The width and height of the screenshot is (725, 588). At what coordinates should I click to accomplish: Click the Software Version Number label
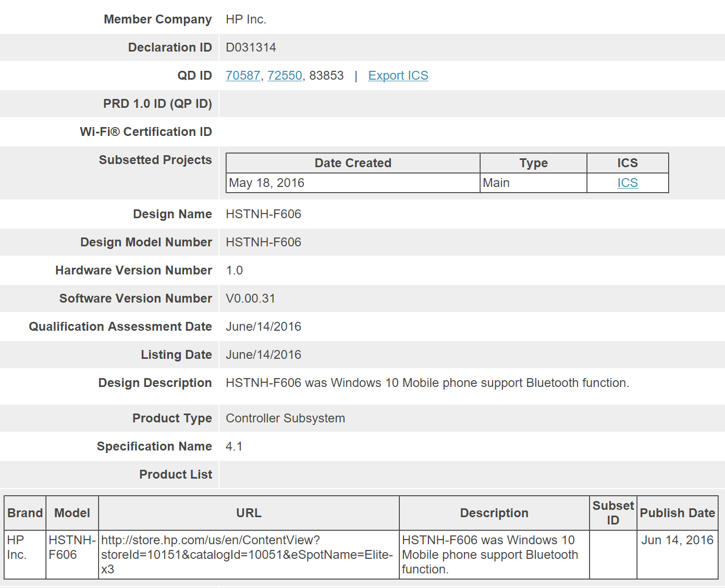[136, 298]
